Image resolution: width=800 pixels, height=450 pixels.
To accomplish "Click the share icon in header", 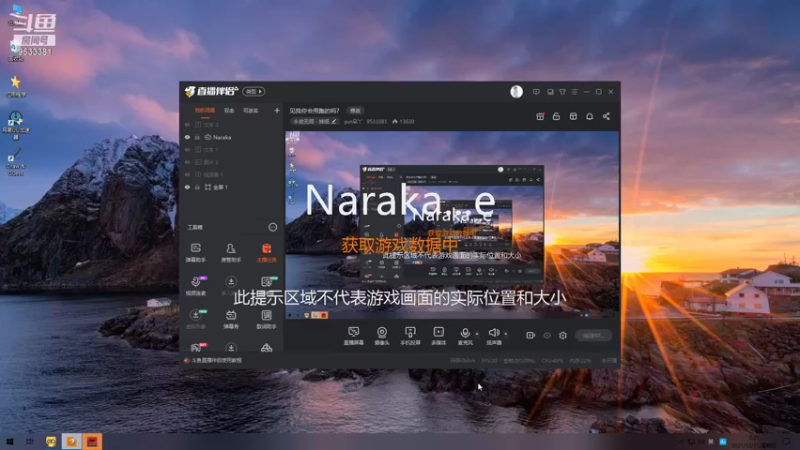I will (x=606, y=116).
